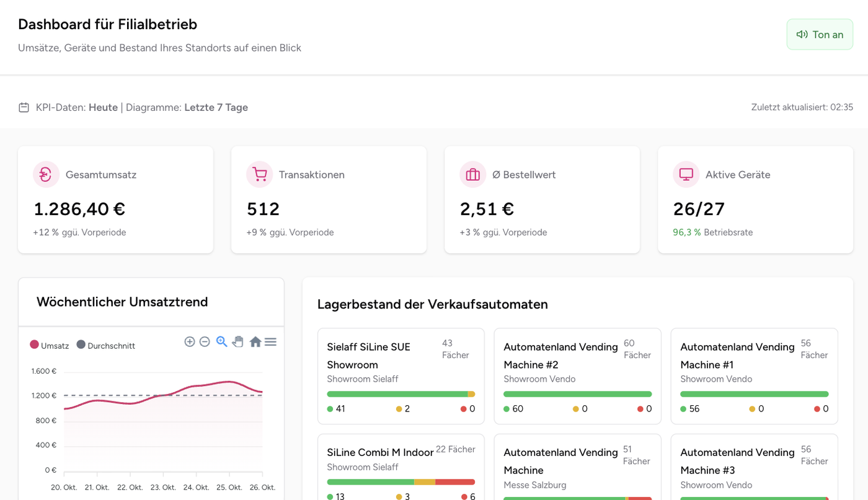Toggle the Umsatz series in the legend

49,345
